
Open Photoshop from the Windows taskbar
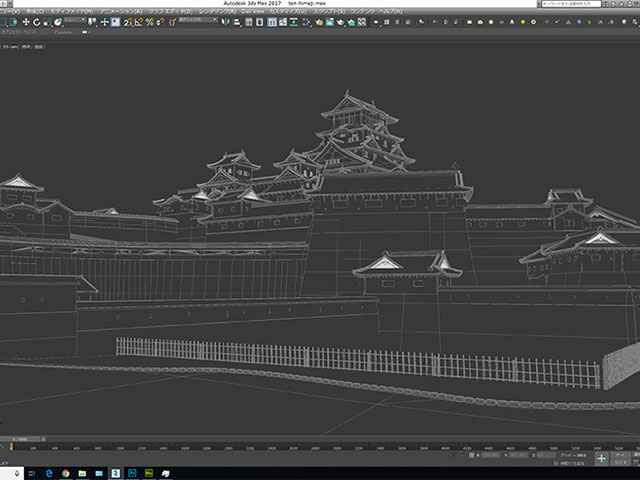click(131, 471)
